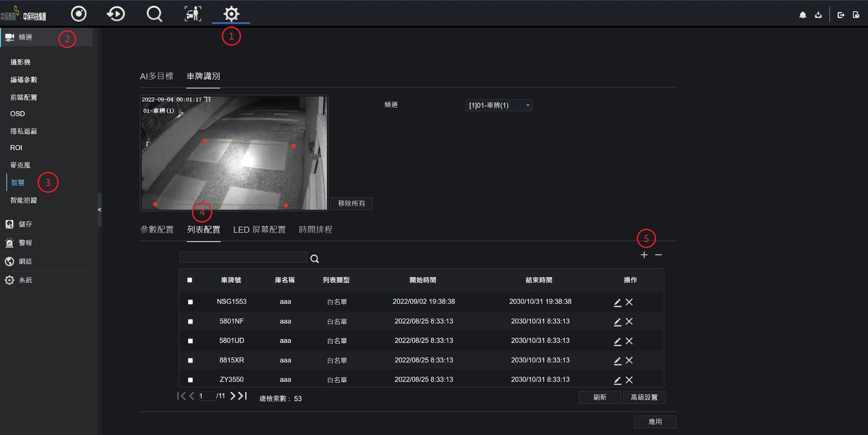Open the face/person detection icon
Image resolution: width=868 pixels, height=435 pixels.
[193, 14]
